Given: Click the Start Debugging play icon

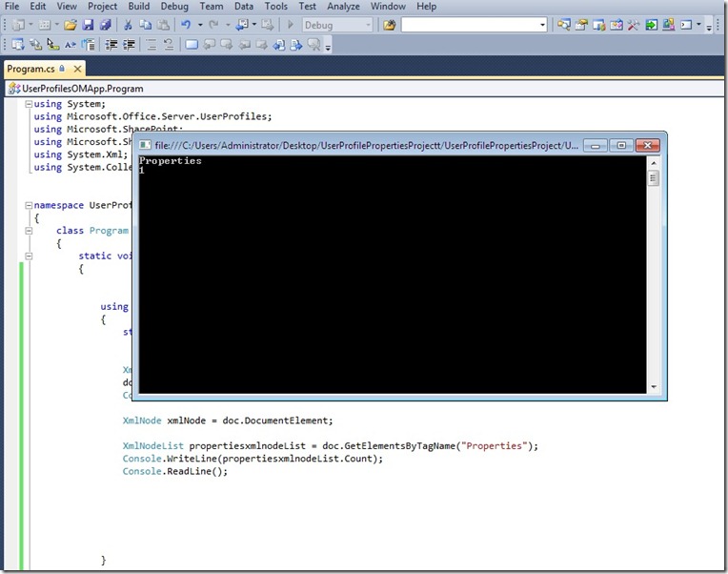Looking at the screenshot, I should click(291, 25).
